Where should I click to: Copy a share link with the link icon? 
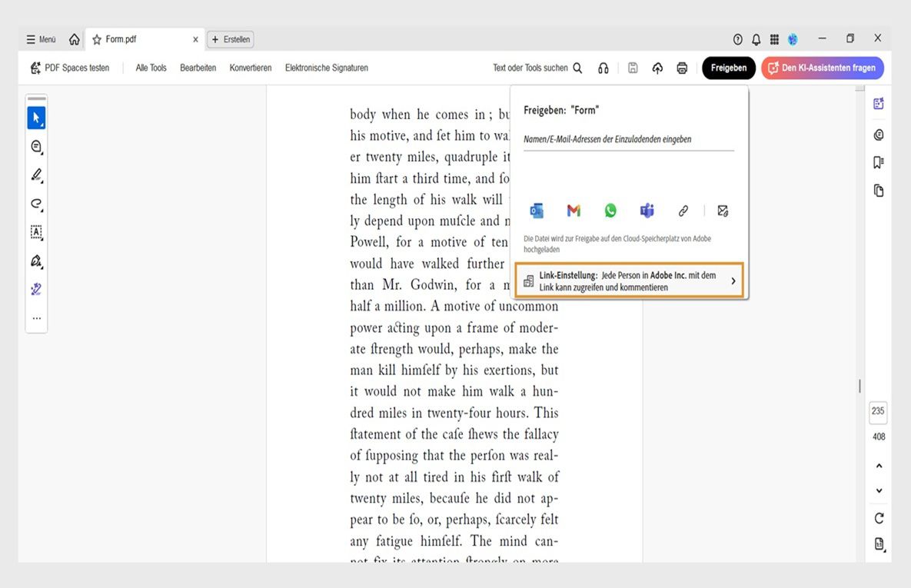[x=683, y=210]
